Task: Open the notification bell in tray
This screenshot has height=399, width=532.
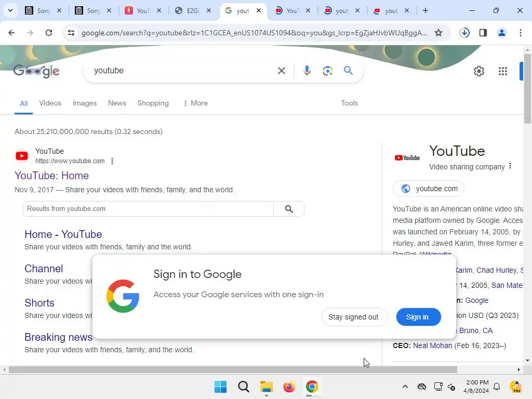Action: pyautogui.click(x=497, y=387)
